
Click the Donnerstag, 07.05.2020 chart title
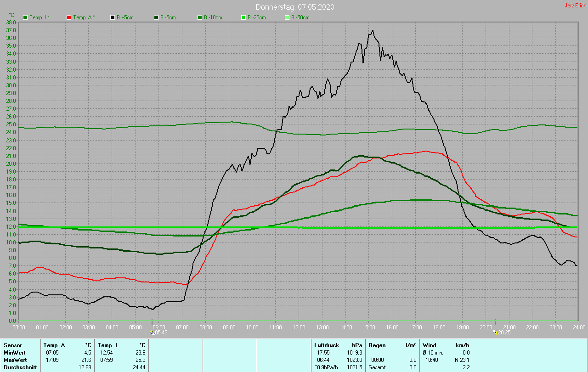(294, 7)
